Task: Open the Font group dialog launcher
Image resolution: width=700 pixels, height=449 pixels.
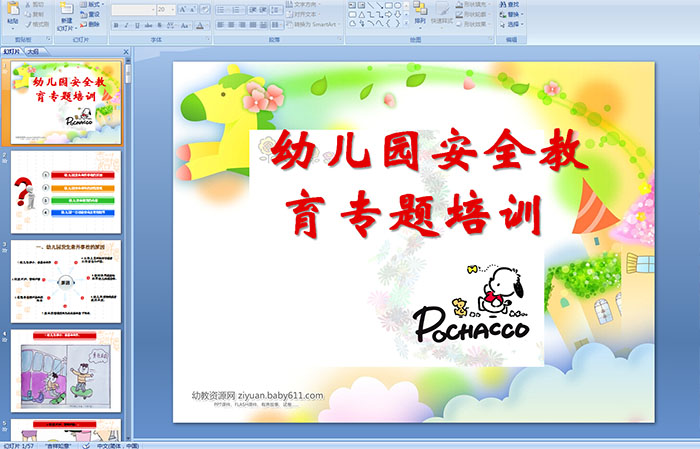Action: (208, 39)
